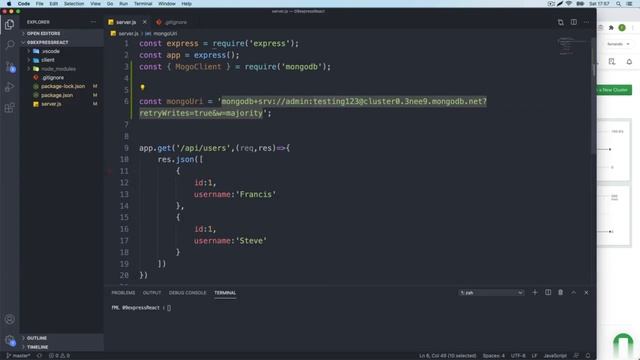The height and width of the screenshot is (360, 640).
Task: Open .gitignore file in explorer
Action: click(x=62, y=78)
